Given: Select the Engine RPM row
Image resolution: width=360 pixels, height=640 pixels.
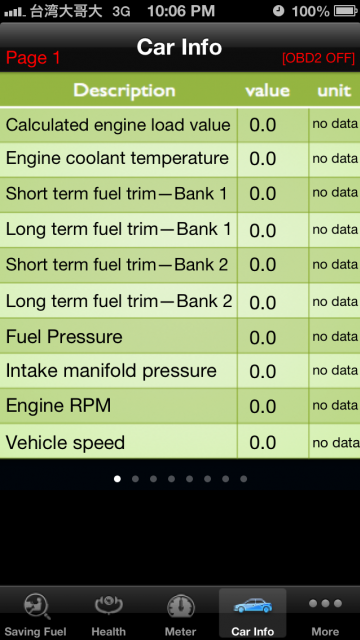Looking at the screenshot, I should pos(180,406).
